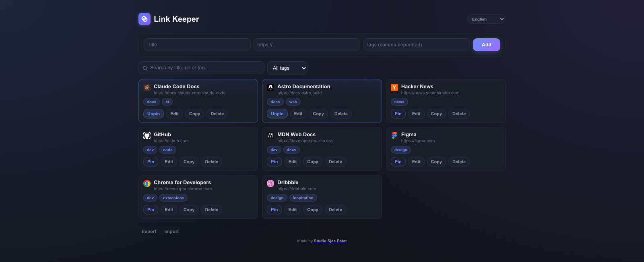Click the ai tag on Claude Code Docs

click(167, 102)
